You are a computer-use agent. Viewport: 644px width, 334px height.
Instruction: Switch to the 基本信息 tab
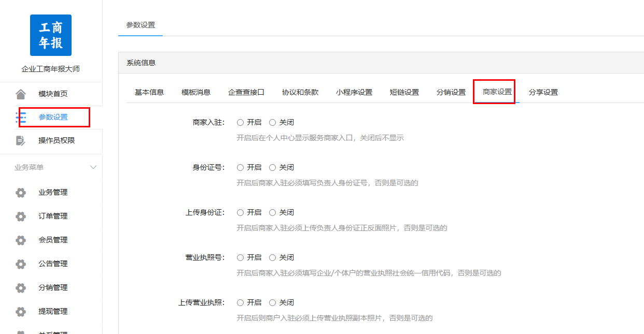click(x=149, y=92)
